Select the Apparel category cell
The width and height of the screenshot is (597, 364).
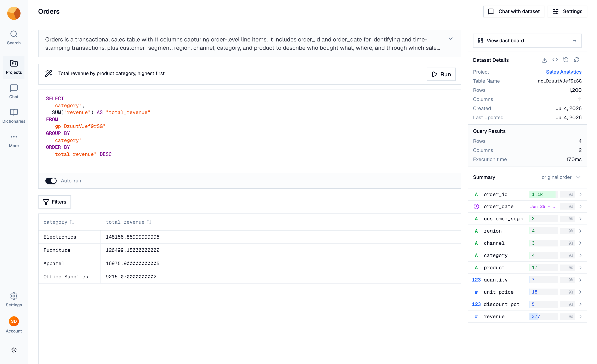pos(69,264)
